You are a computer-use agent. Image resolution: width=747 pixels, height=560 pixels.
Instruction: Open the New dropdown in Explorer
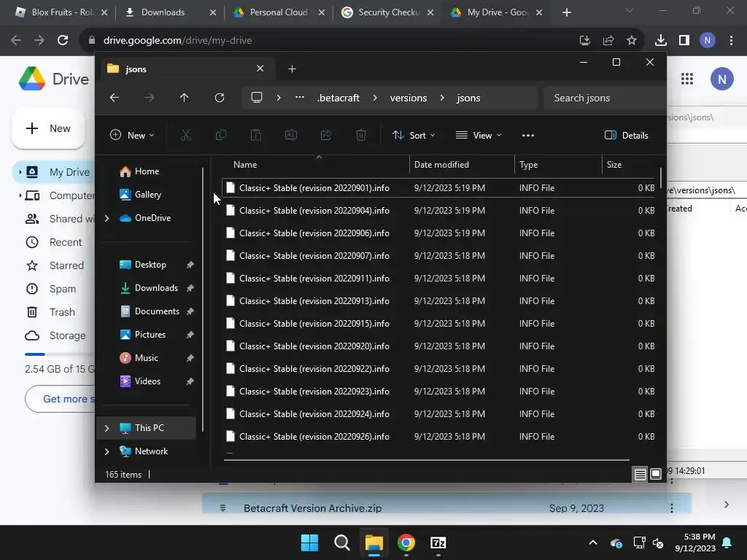tap(132, 135)
